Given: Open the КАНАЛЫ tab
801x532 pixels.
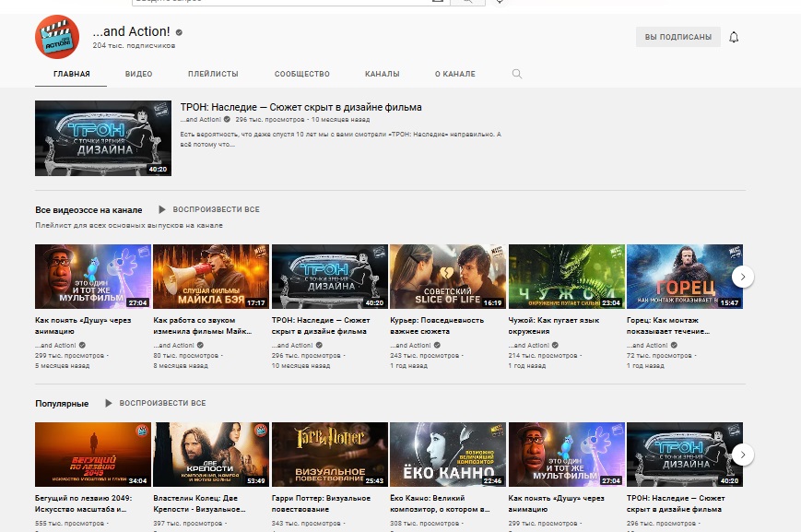Looking at the screenshot, I should pos(382,74).
